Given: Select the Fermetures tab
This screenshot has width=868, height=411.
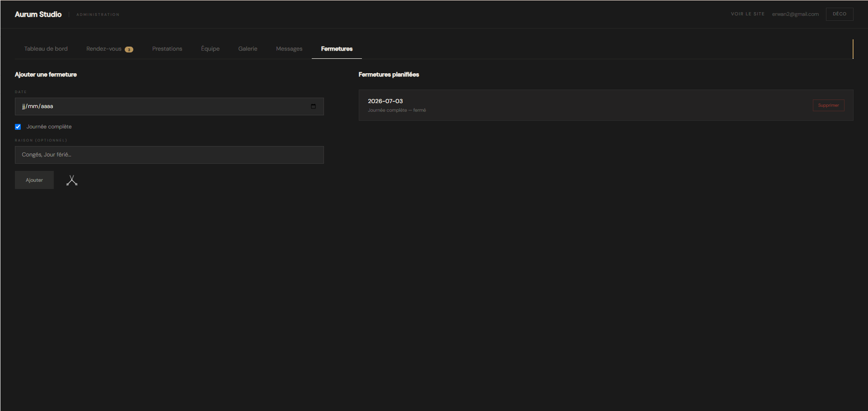Looking at the screenshot, I should pos(337,49).
